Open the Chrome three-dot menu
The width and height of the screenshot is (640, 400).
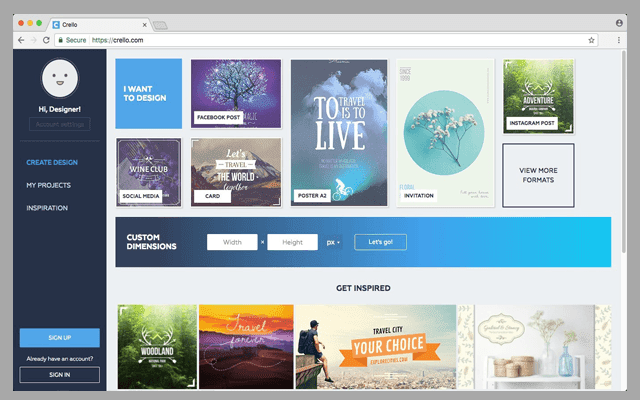619,40
